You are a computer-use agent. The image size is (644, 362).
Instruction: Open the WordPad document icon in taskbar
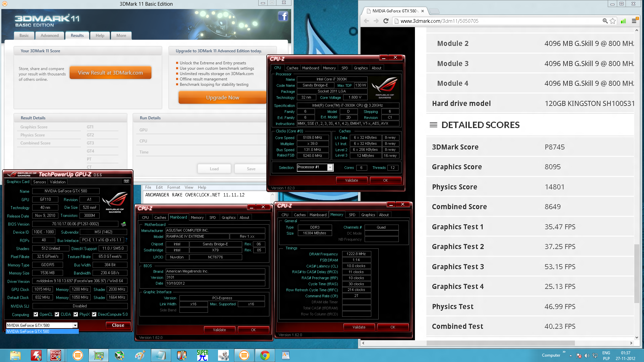click(286, 355)
